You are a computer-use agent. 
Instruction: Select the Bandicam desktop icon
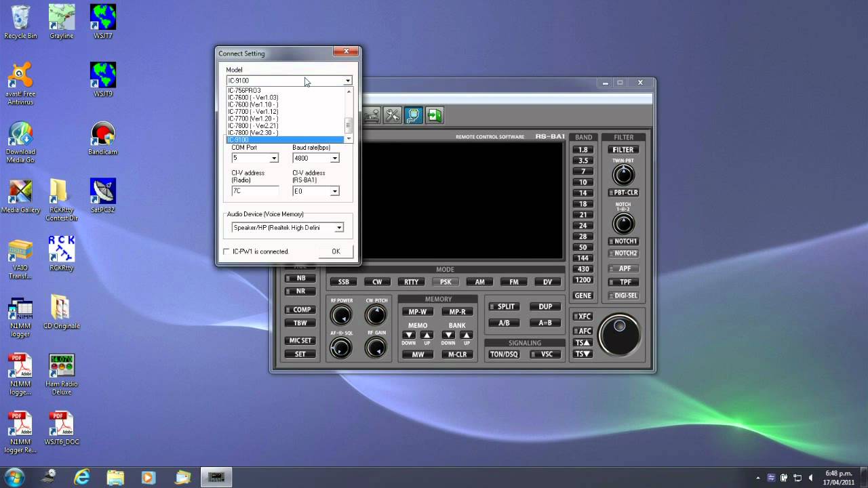tap(103, 138)
